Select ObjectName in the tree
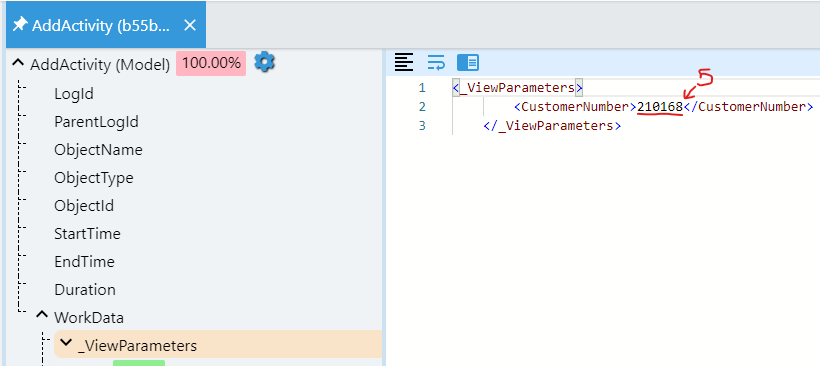The height and width of the screenshot is (366, 820). click(98, 150)
